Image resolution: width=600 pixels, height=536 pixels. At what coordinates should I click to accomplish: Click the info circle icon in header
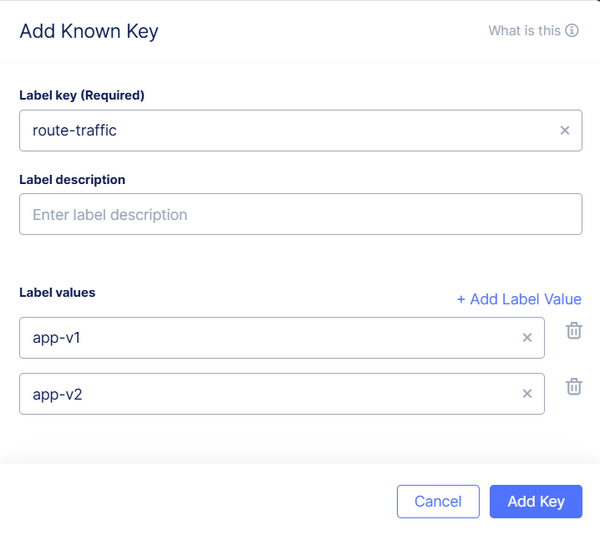pyautogui.click(x=572, y=31)
